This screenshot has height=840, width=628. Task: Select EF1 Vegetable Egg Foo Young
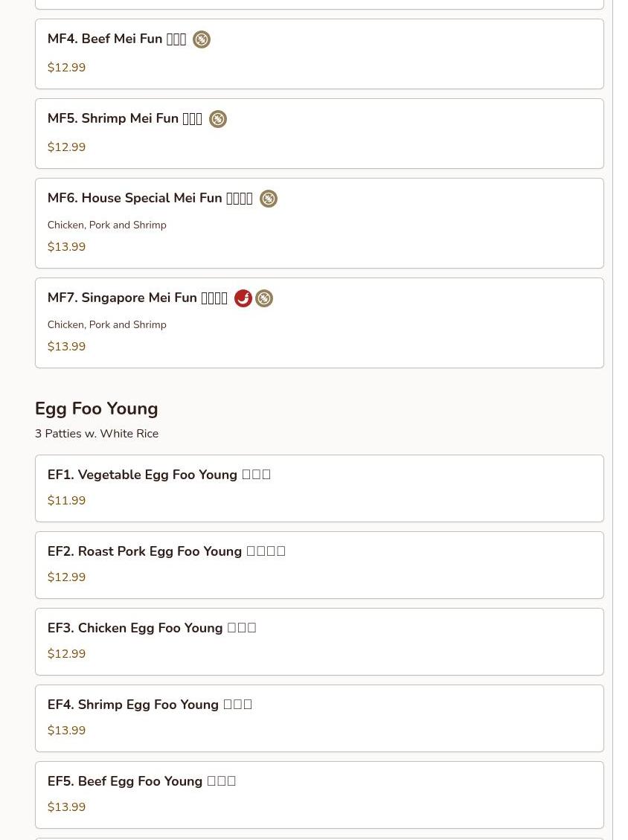158,475
